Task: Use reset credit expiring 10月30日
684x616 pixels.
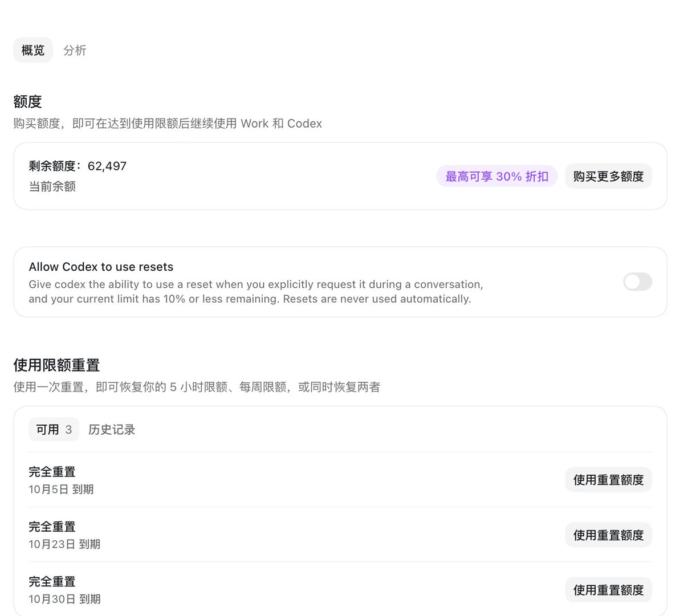Action: pyautogui.click(x=608, y=590)
